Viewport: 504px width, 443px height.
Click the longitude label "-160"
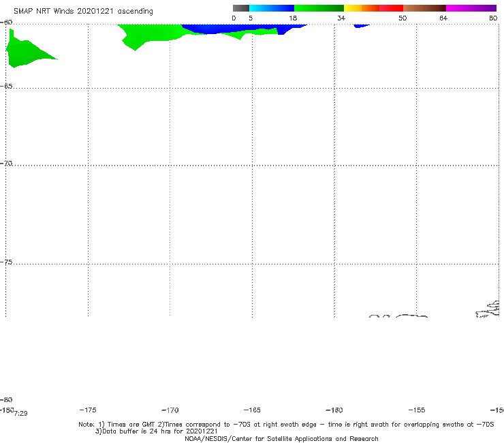click(334, 410)
